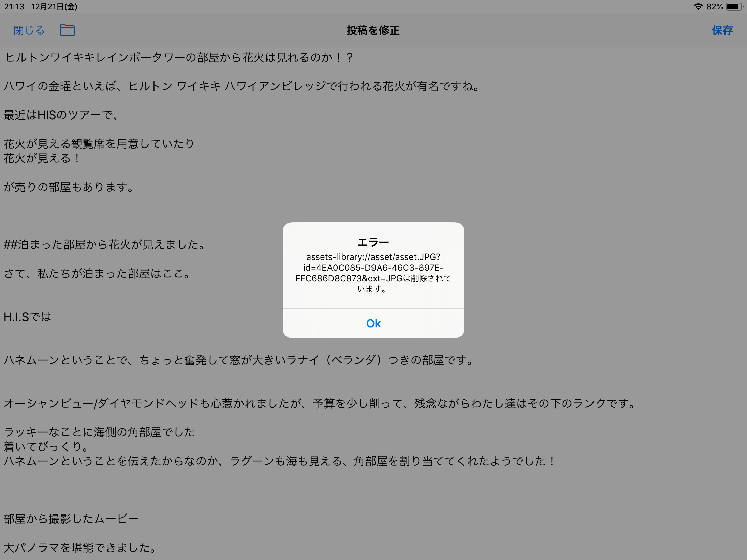The height and width of the screenshot is (560, 747).
Task: Click the エラー dialog title
Action: (373, 242)
